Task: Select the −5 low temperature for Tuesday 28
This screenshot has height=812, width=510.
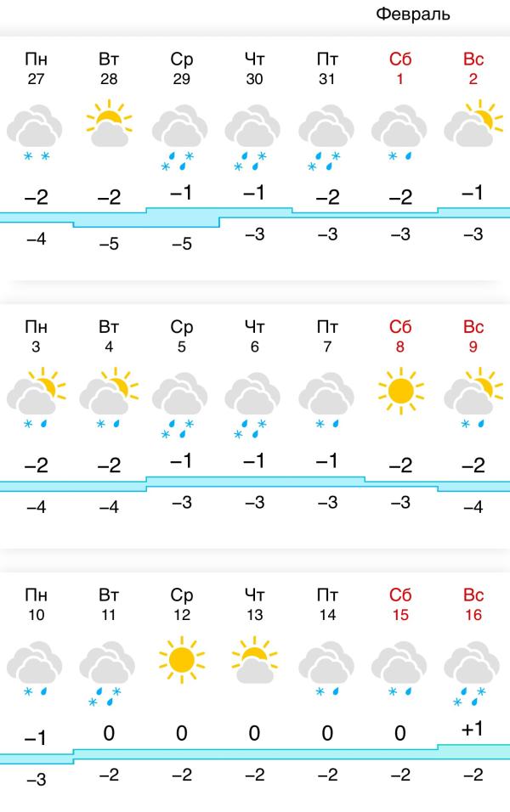Action: click(x=109, y=244)
